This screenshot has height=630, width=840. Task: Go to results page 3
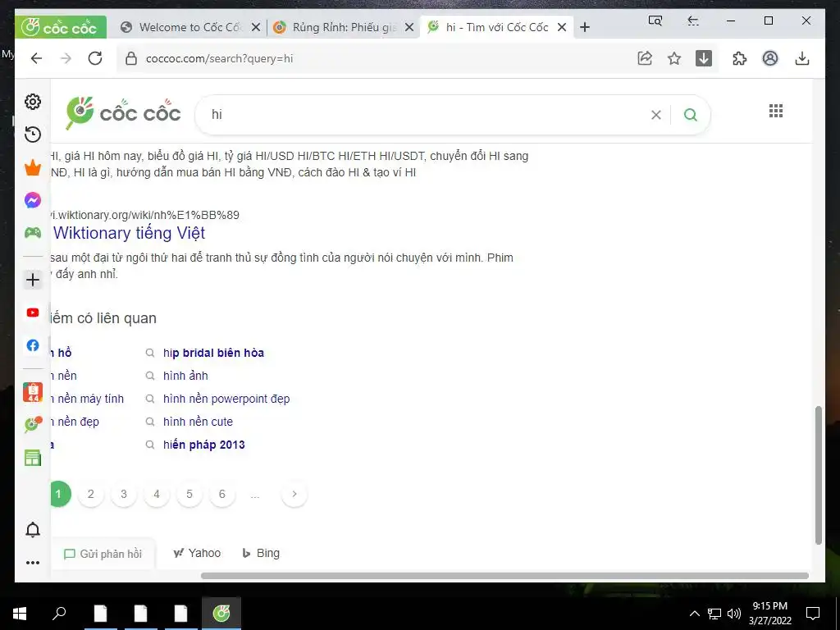(x=124, y=494)
